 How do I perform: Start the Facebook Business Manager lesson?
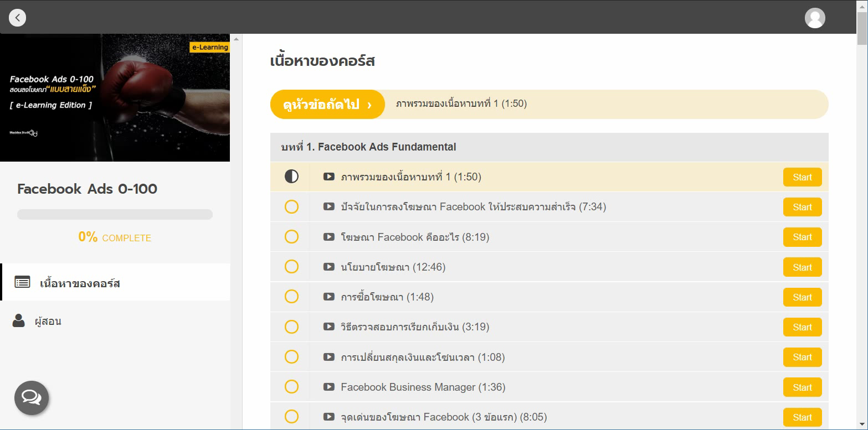pyautogui.click(x=802, y=387)
